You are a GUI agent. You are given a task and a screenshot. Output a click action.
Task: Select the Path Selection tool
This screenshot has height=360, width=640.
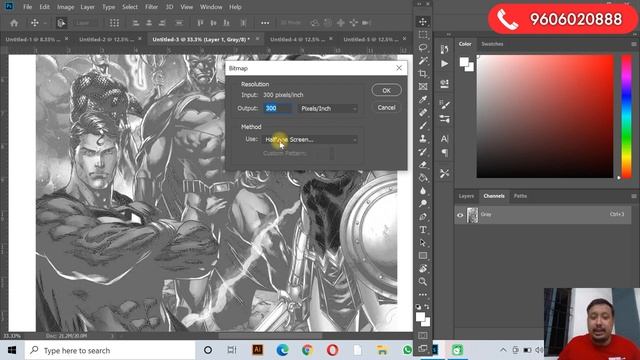[423, 242]
